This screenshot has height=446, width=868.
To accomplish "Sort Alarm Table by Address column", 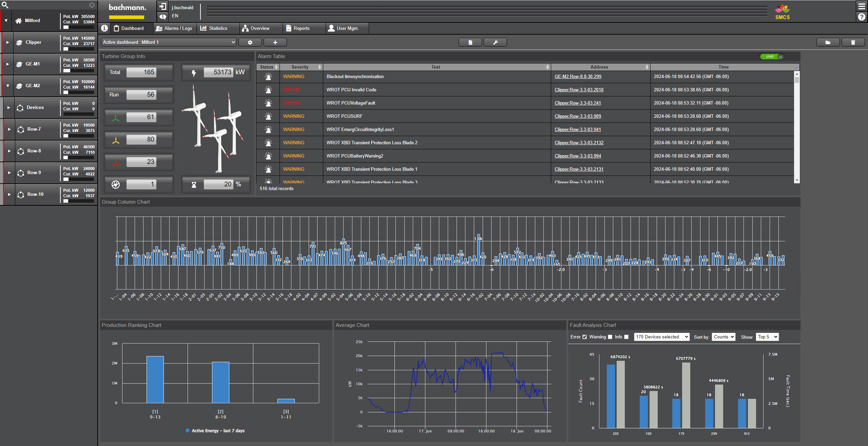I will click(600, 67).
